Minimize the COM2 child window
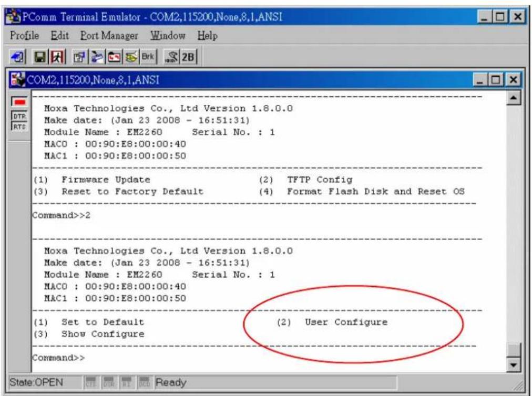Viewport: 532px width, 396px height. pyautogui.click(x=479, y=80)
